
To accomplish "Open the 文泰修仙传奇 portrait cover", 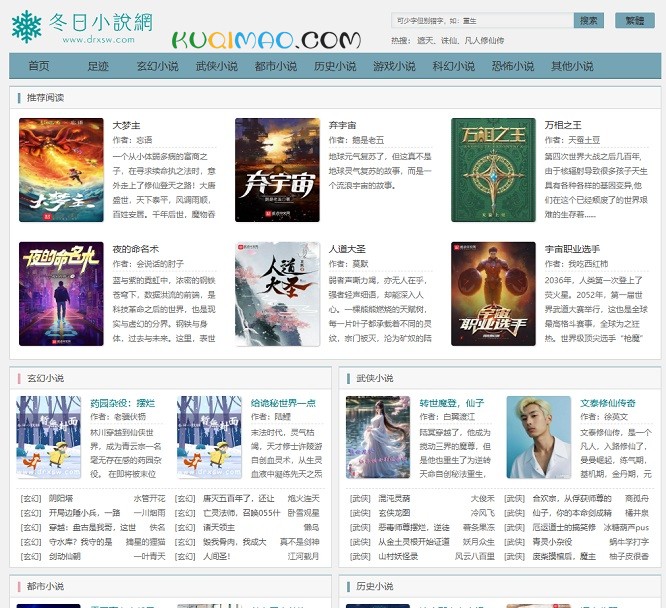I will tap(539, 437).
